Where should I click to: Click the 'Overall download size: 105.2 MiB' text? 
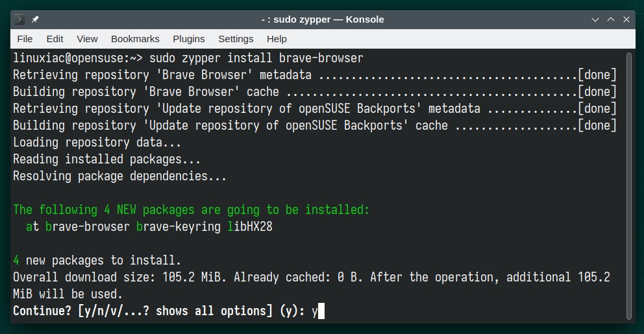[119, 277]
